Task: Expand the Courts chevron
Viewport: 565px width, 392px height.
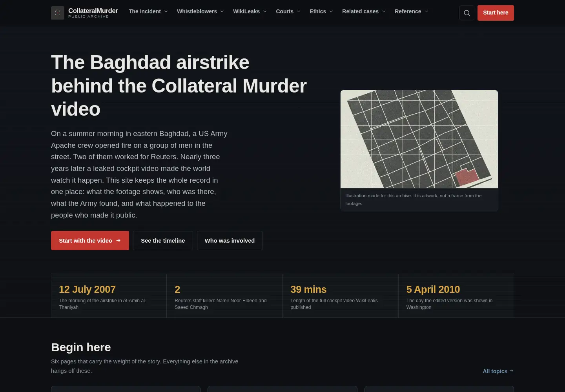Action: 299,12
